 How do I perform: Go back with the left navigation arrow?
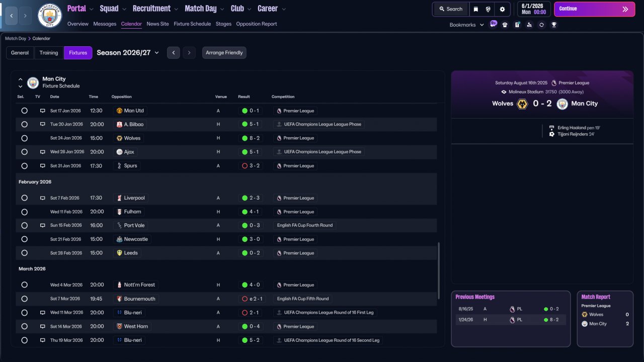[12, 16]
